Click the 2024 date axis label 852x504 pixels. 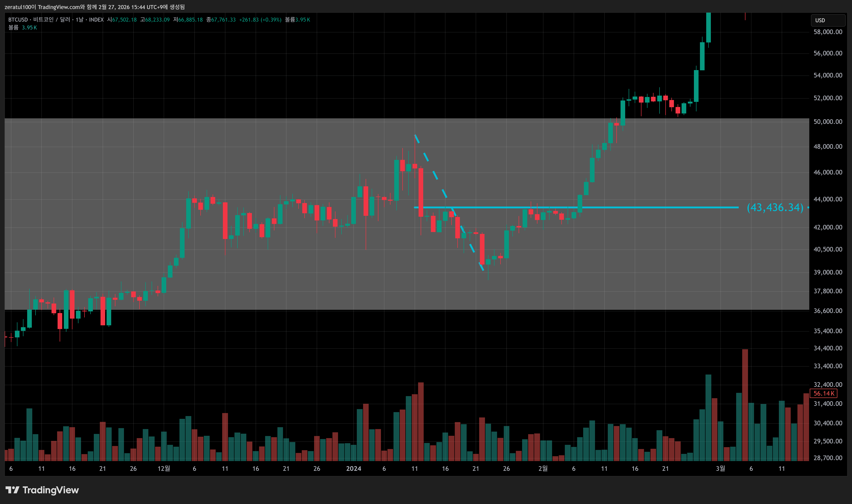click(x=354, y=469)
